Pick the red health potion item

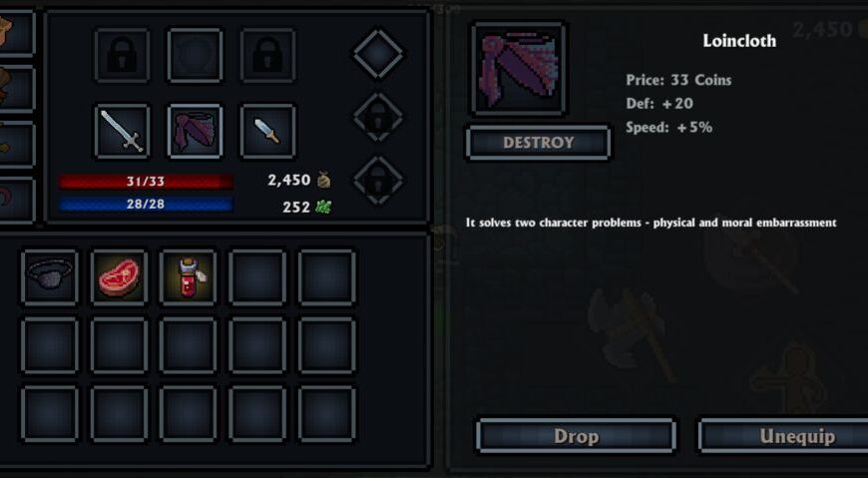[x=189, y=277]
